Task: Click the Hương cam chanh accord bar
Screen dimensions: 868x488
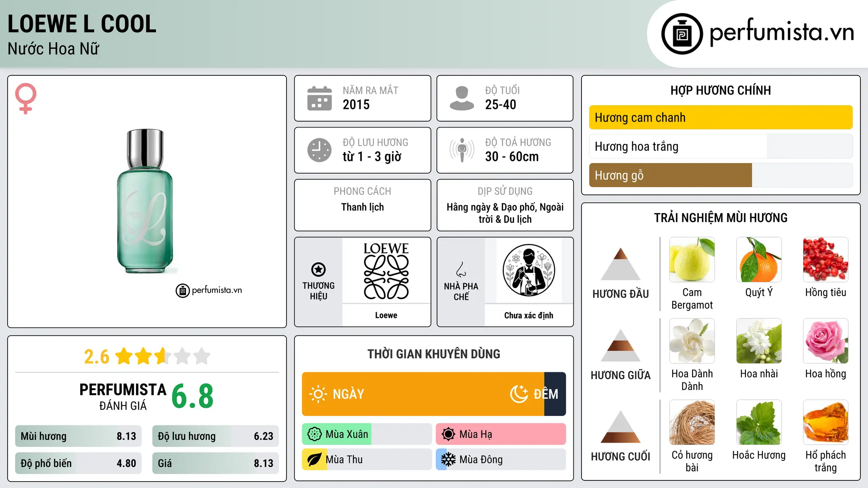Action: pos(721,117)
